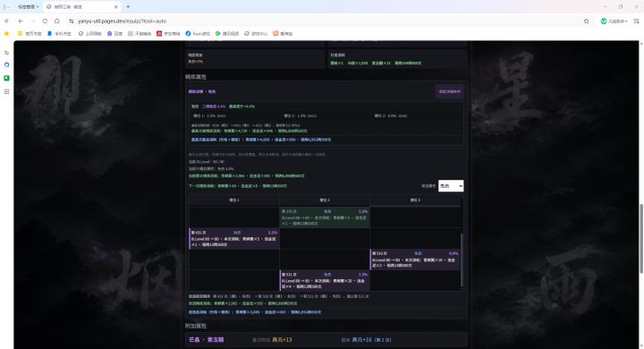Click the blue circle sidebar icon

[x=6, y=65]
